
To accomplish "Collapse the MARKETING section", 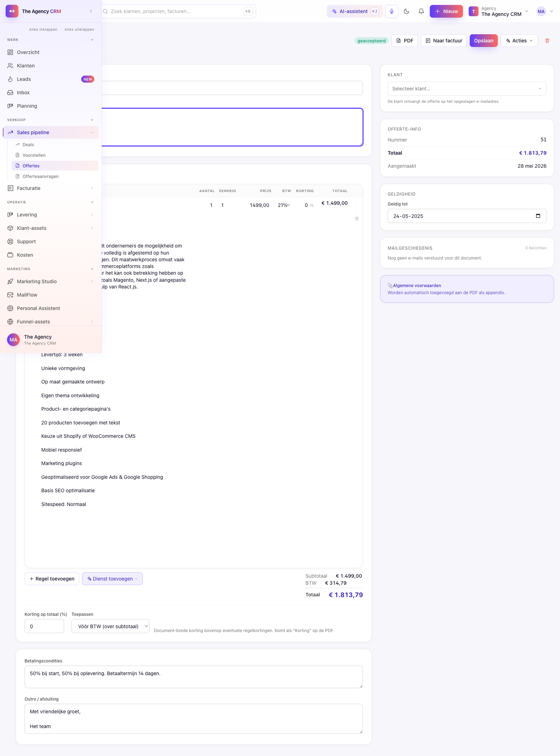I will (x=92, y=269).
